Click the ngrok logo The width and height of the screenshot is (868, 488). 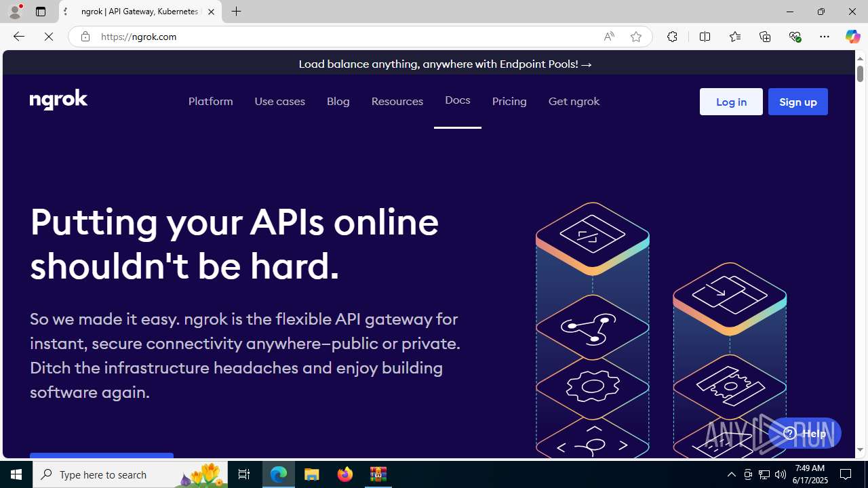(x=59, y=100)
